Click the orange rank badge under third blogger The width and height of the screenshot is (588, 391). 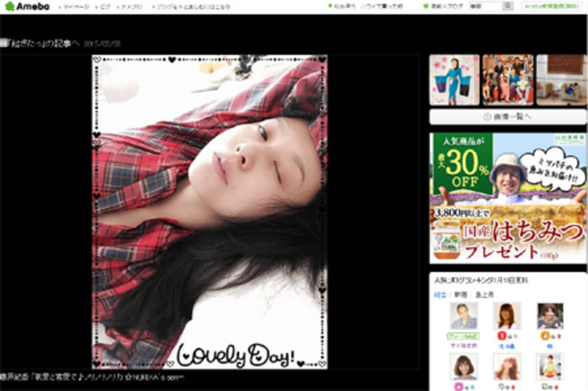(544, 336)
